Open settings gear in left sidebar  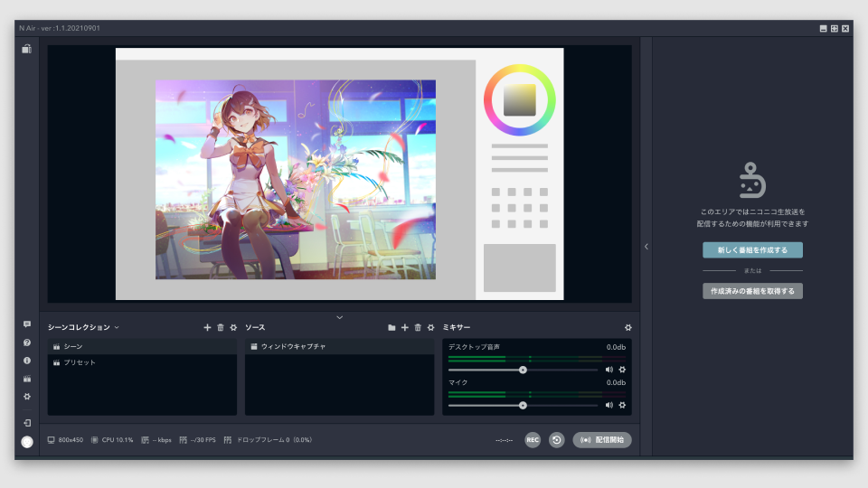(26, 397)
